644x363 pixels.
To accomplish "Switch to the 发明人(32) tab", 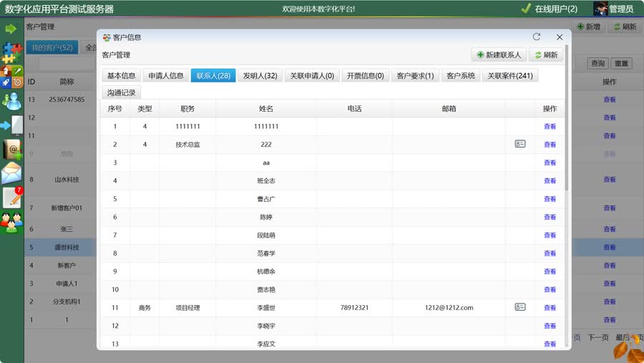I will pyautogui.click(x=260, y=76).
